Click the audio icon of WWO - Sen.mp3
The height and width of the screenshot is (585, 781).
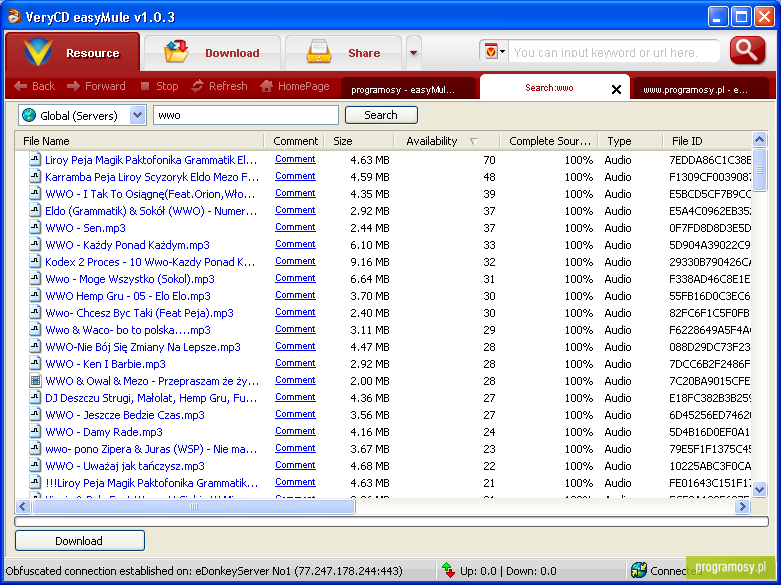click(35, 227)
